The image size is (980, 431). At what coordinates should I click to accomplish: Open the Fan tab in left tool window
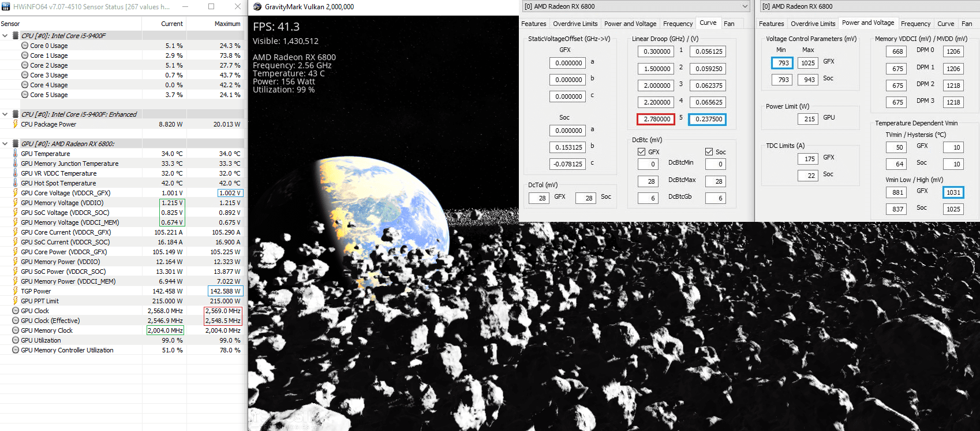click(x=729, y=24)
